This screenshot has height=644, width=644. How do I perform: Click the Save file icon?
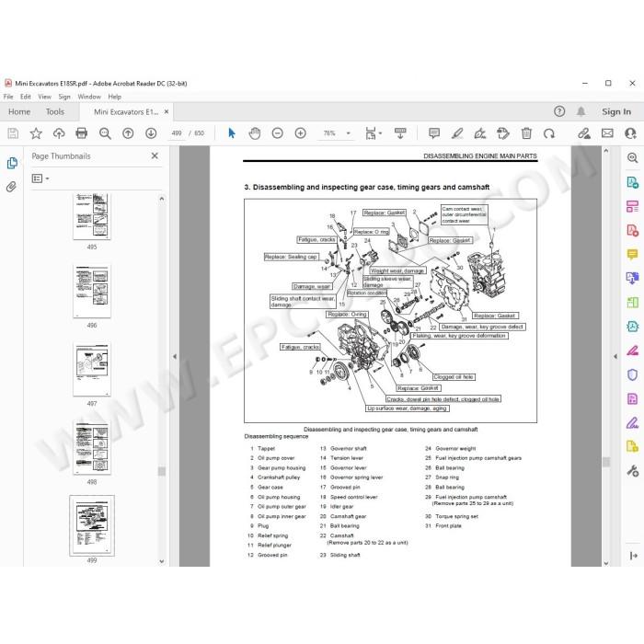(x=13, y=133)
